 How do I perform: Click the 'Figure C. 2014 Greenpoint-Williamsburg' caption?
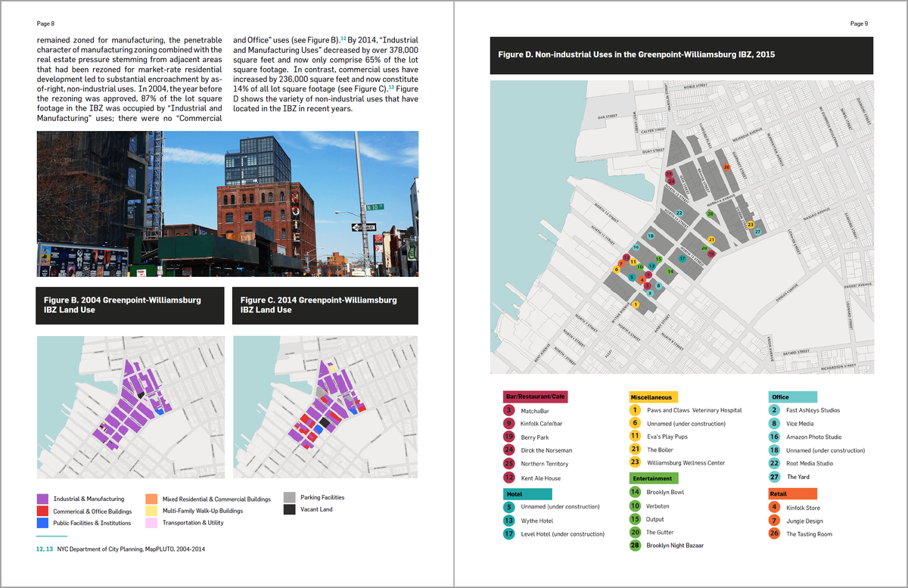(325, 306)
